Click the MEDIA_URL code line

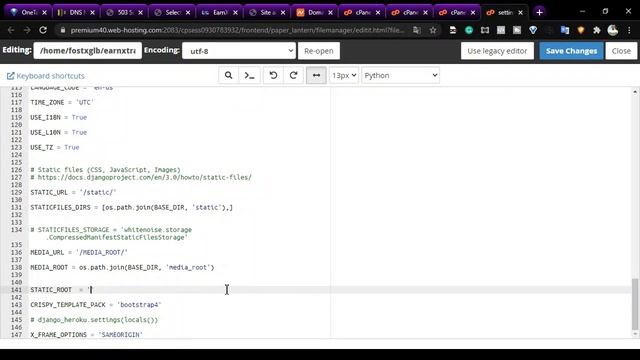pyautogui.click(x=79, y=252)
